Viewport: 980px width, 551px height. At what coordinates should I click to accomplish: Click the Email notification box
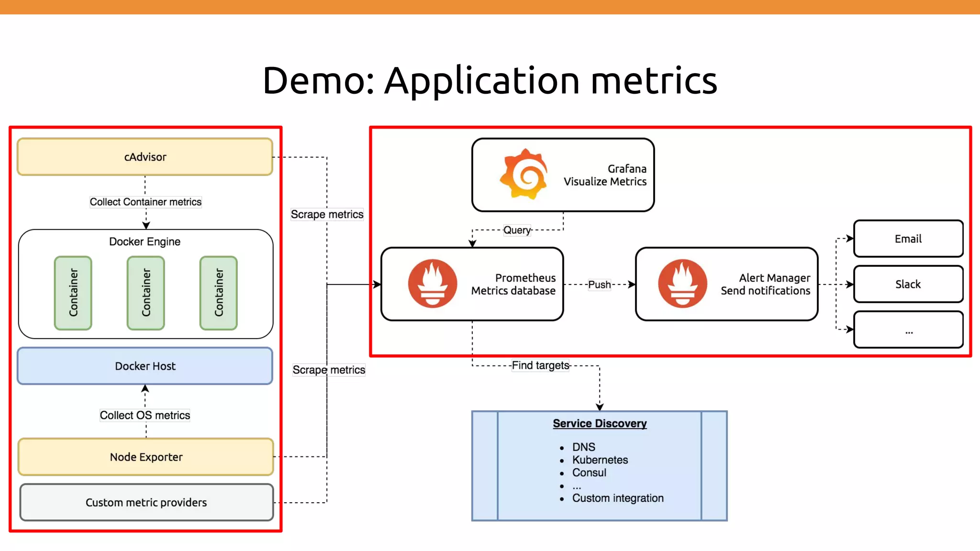click(908, 239)
